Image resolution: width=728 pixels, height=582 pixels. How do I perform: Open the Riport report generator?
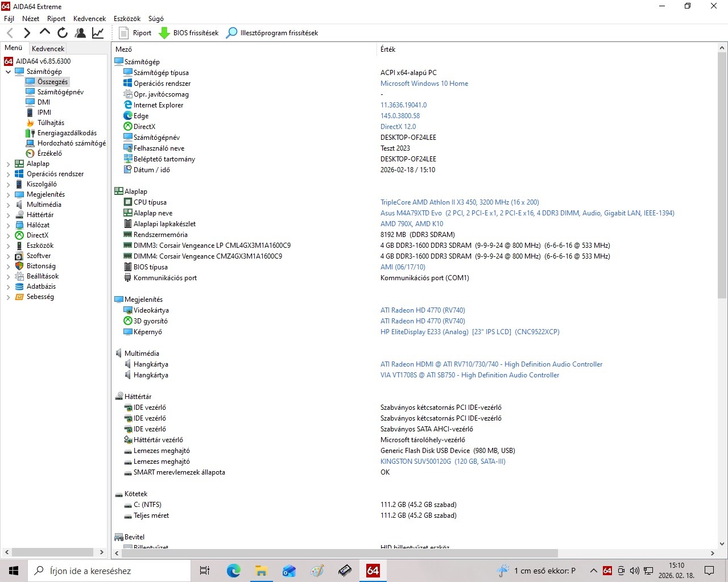tap(135, 33)
